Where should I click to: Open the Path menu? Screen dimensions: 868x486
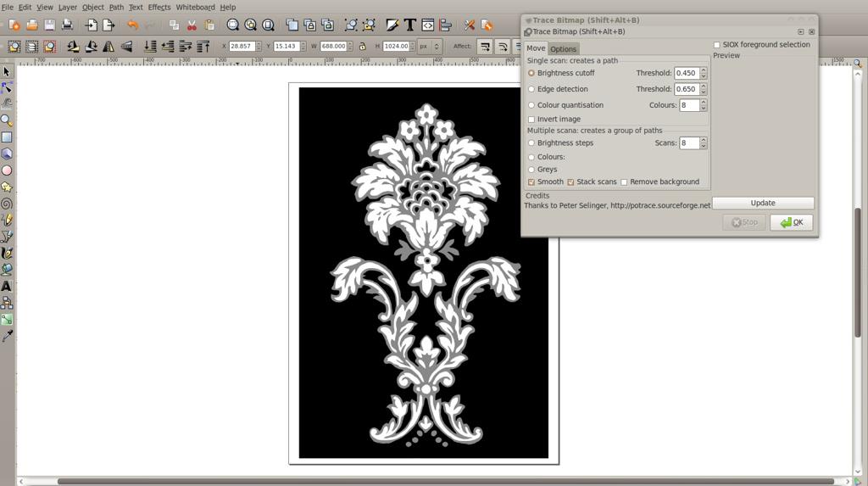(x=116, y=7)
